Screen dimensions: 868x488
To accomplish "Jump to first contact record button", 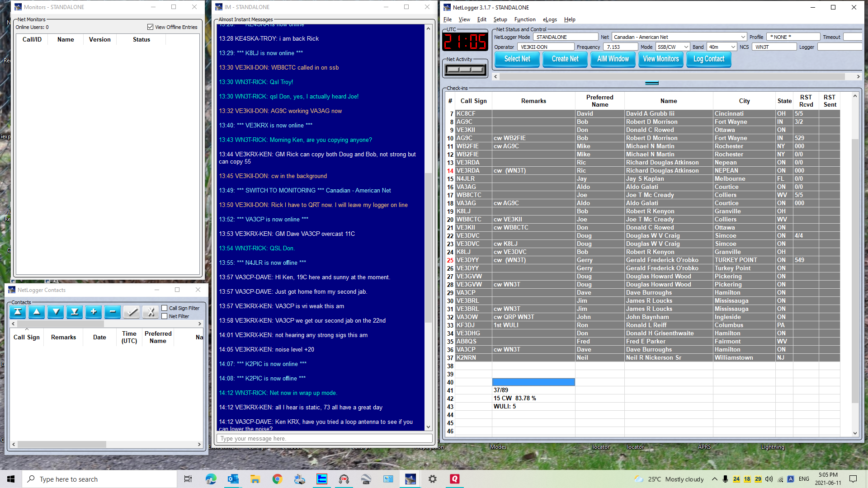I will (18, 312).
